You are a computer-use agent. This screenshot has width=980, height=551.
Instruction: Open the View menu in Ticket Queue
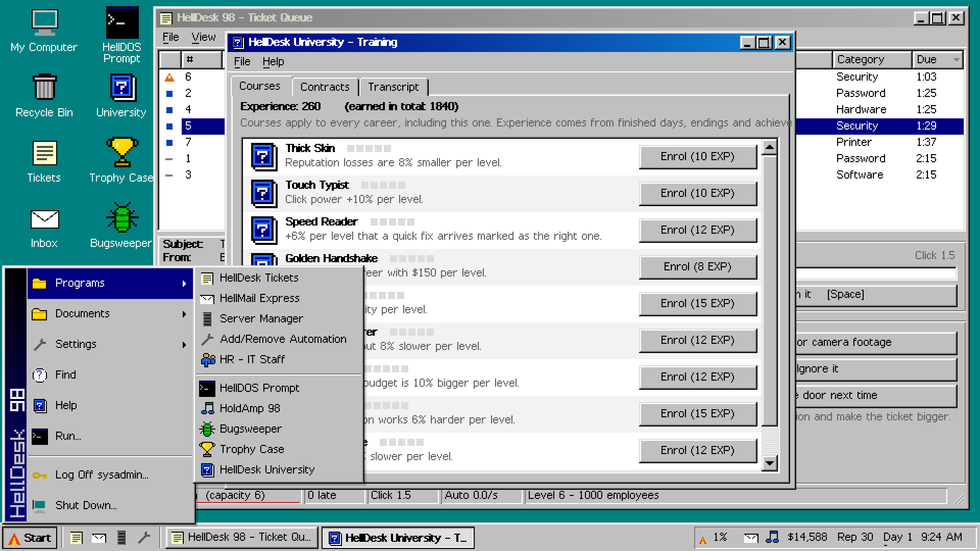point(203,37)
